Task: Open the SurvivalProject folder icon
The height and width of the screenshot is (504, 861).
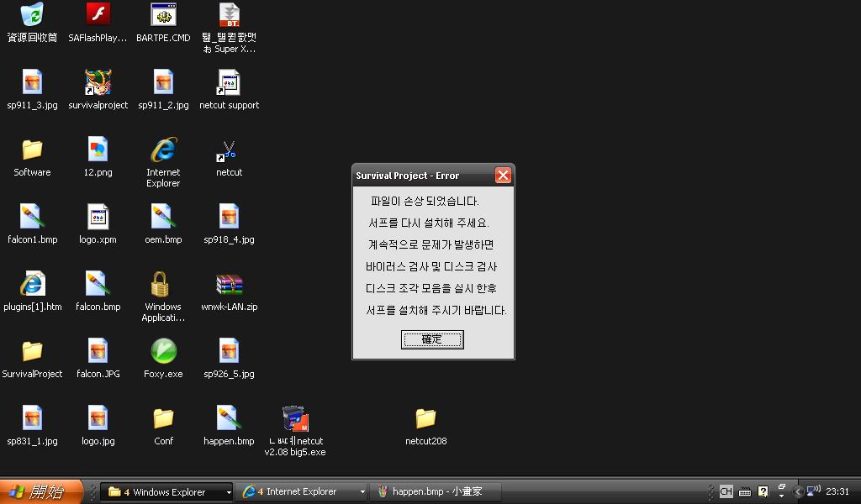Action: tap(32, 351)
